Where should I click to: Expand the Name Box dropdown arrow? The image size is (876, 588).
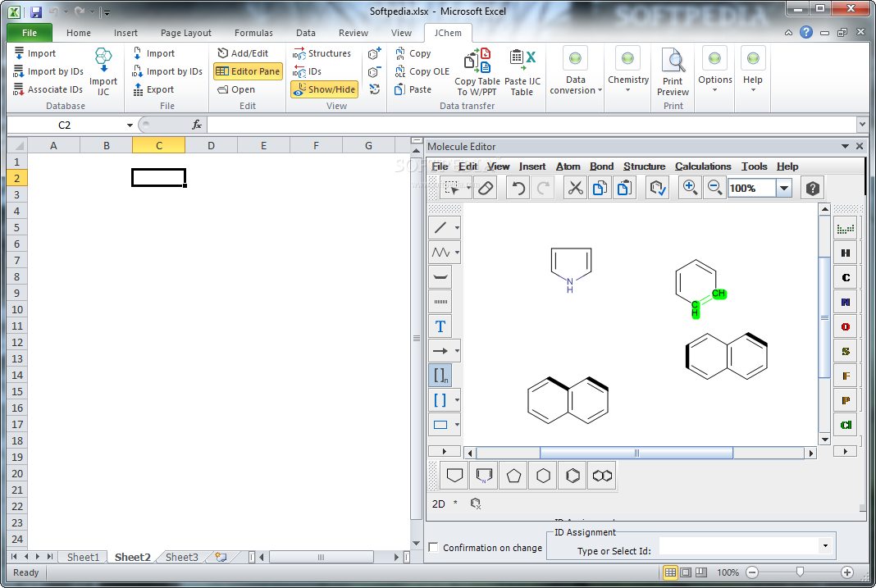130,125
